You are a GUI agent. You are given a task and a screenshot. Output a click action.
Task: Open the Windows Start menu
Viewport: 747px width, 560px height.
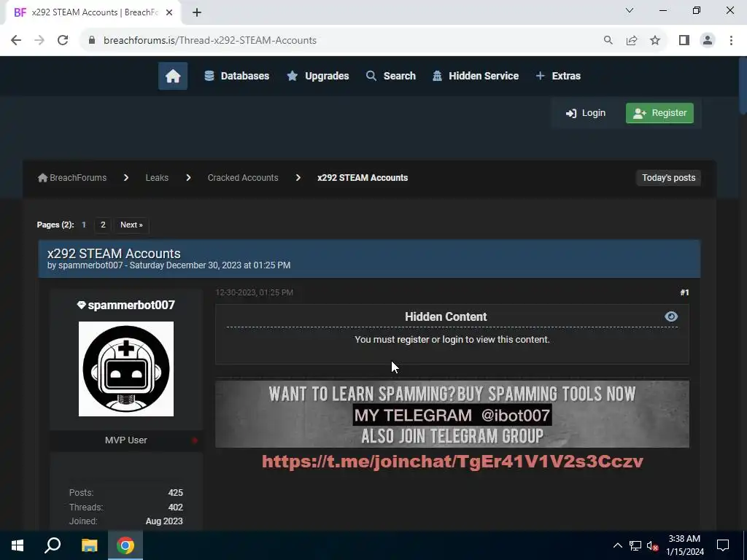click(x=18, y=545)
